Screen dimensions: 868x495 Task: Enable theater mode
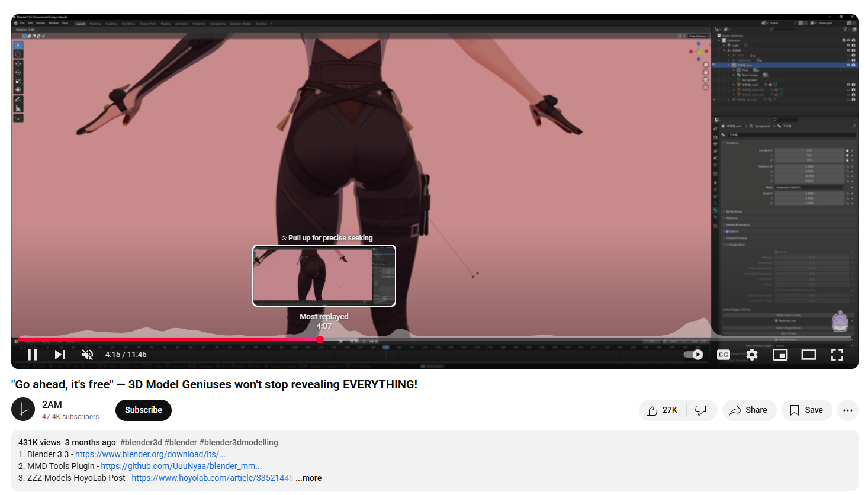[809, 355]
